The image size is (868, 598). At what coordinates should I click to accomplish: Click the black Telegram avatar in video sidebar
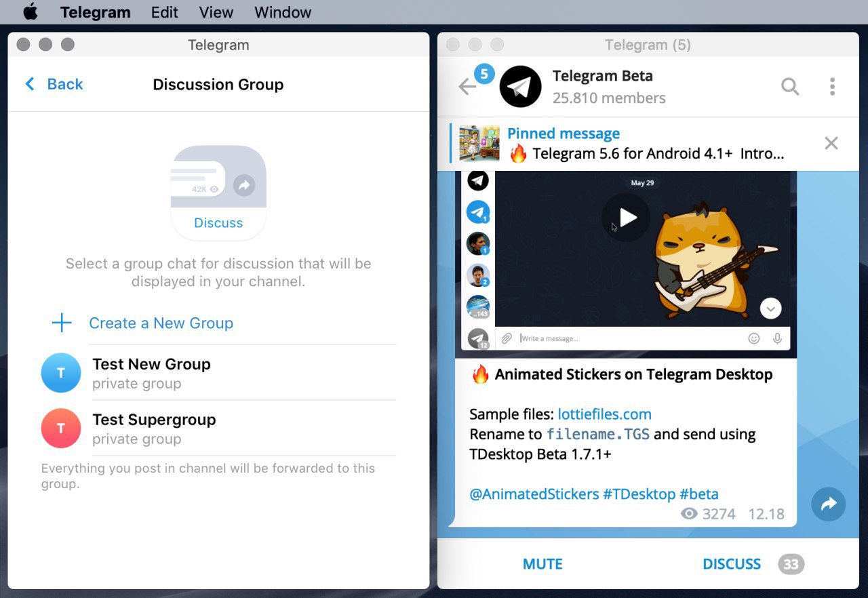pyautogui.click(x=478, y=180)
